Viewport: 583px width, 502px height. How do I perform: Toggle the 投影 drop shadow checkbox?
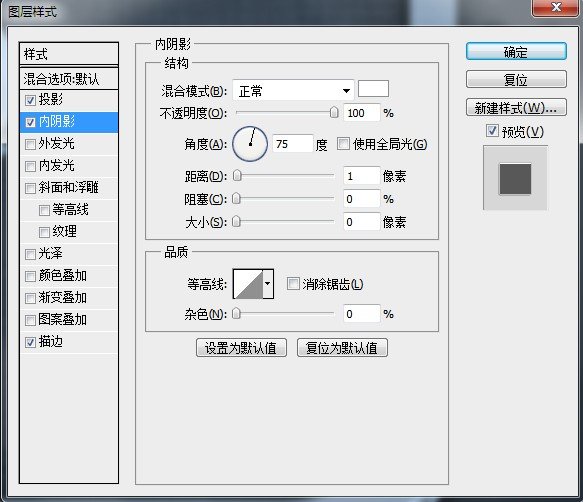30,100
